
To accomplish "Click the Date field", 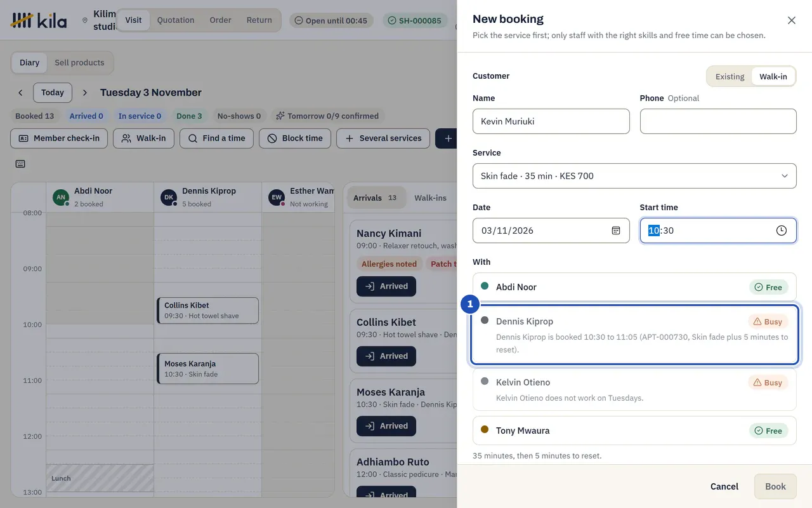I will tap(551, 231).
